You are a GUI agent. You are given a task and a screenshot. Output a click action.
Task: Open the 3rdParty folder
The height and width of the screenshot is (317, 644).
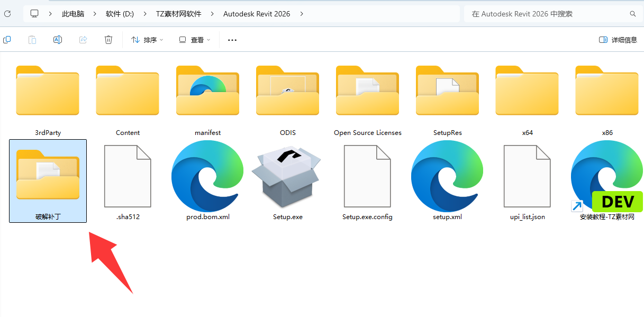(48, 90)
